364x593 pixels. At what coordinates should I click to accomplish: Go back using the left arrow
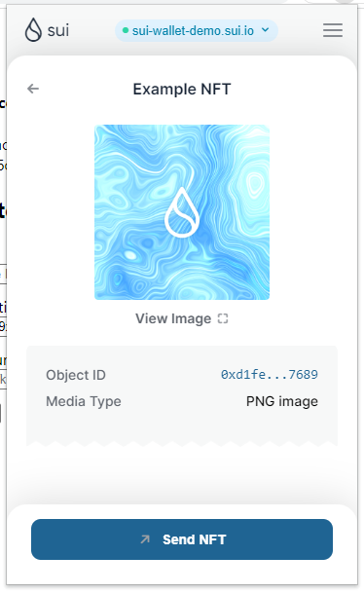pyautogui.click(x=33, y=89)
